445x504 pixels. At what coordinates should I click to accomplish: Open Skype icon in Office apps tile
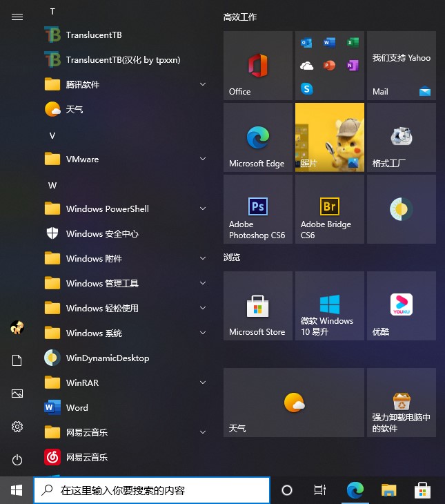(x=306, y=88)
